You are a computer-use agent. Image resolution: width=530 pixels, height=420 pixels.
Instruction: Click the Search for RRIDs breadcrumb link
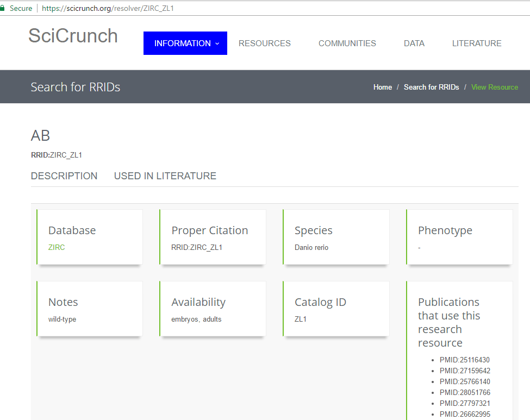point(431,87)
